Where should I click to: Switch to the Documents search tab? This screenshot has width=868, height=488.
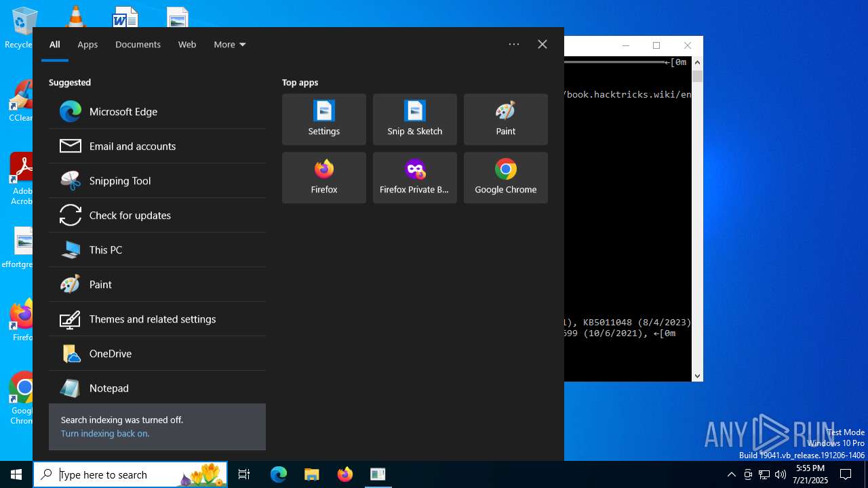138,45
